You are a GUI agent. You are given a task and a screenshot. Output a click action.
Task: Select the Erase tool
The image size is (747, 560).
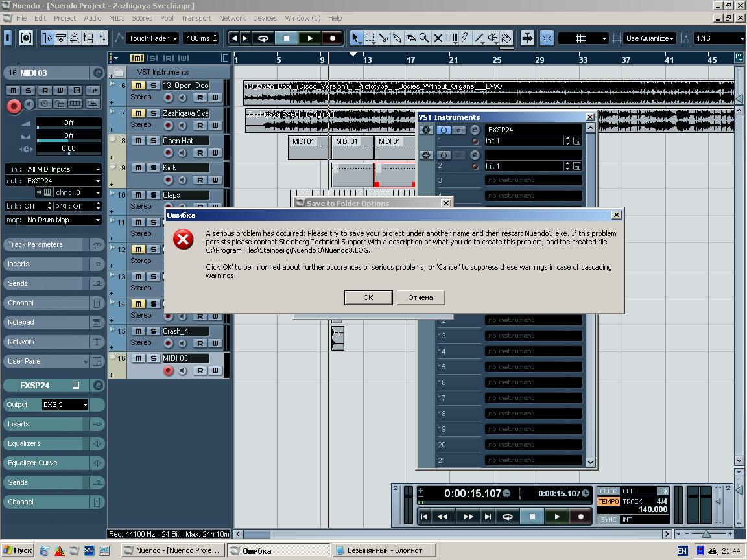coord(410,38)
